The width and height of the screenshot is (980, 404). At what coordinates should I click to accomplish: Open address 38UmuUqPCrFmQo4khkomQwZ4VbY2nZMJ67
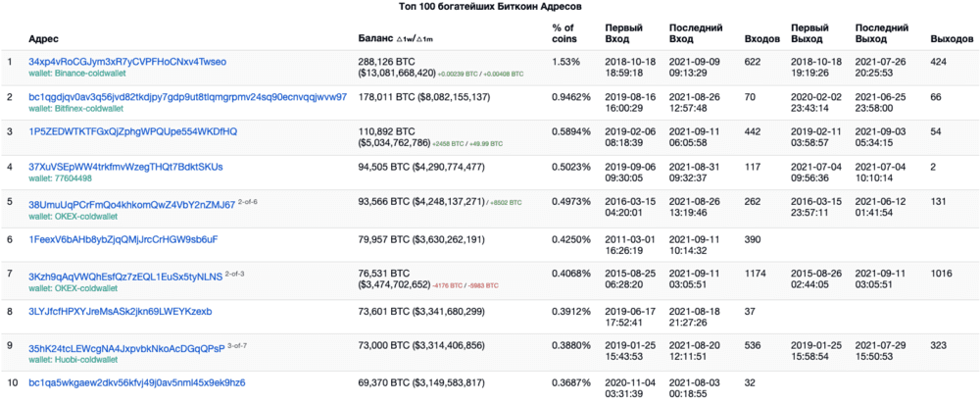132,205
